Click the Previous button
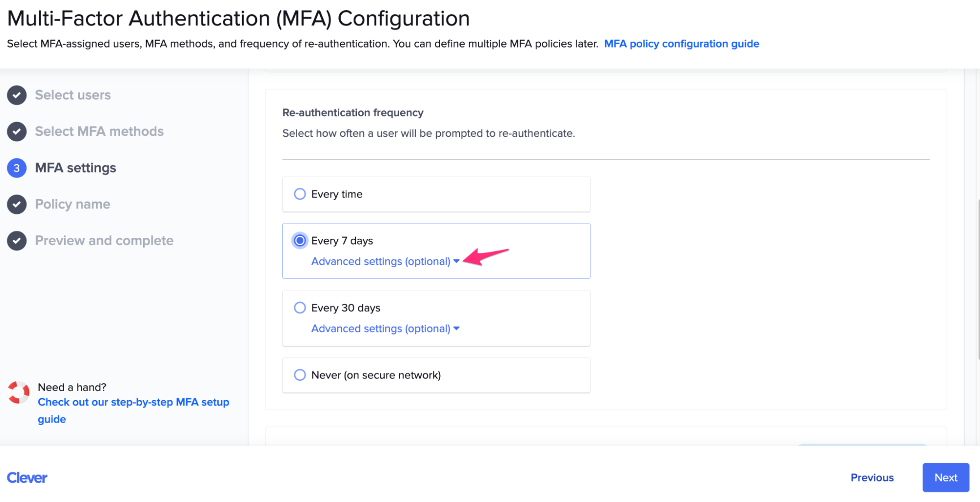 coord(872,477)
